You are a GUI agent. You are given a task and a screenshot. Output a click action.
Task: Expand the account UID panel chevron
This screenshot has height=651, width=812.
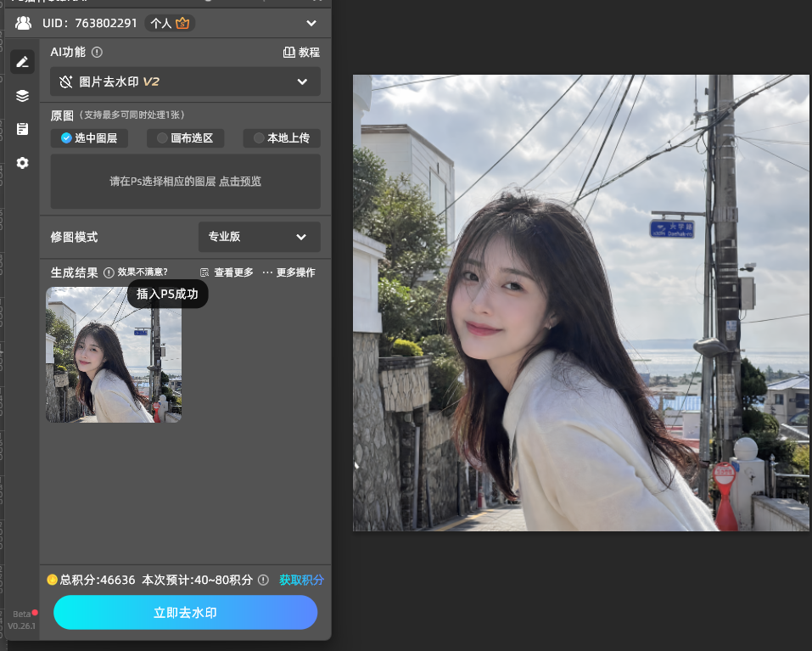(311, 23)
